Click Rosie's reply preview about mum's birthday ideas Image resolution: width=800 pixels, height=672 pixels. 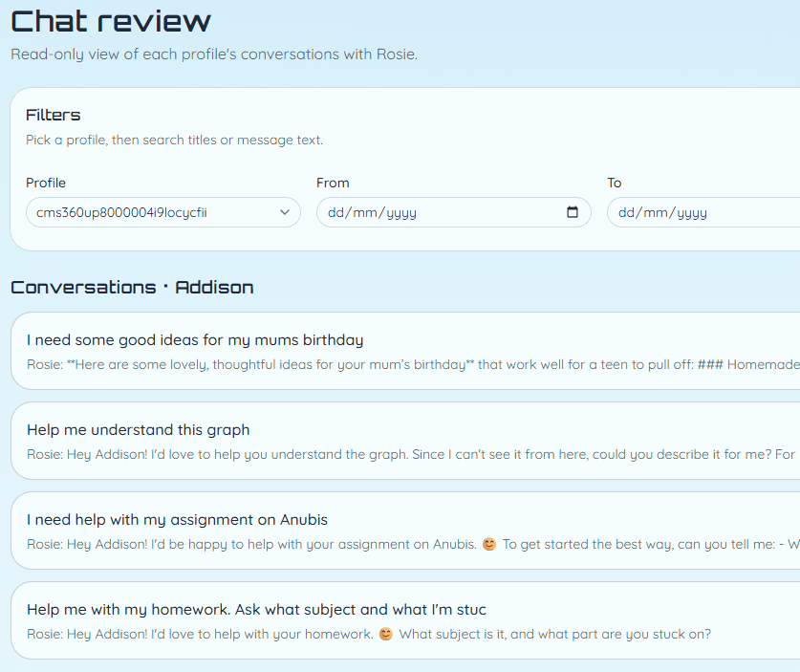(413, 364)
